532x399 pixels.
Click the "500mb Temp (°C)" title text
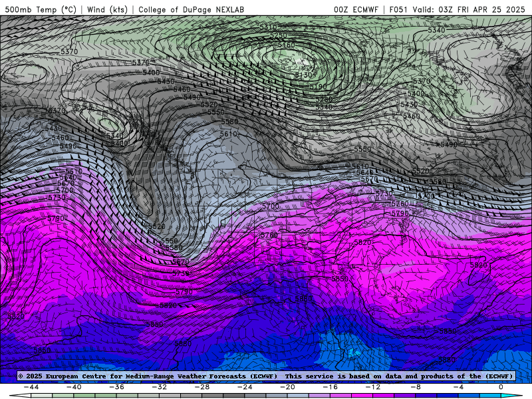41,9
